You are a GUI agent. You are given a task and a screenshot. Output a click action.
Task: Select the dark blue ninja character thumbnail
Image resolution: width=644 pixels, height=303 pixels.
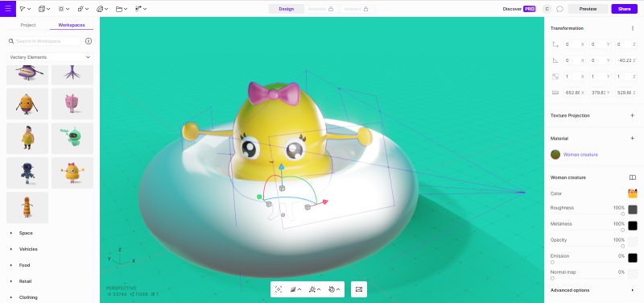pyautogui.click(x=27, y=172)
